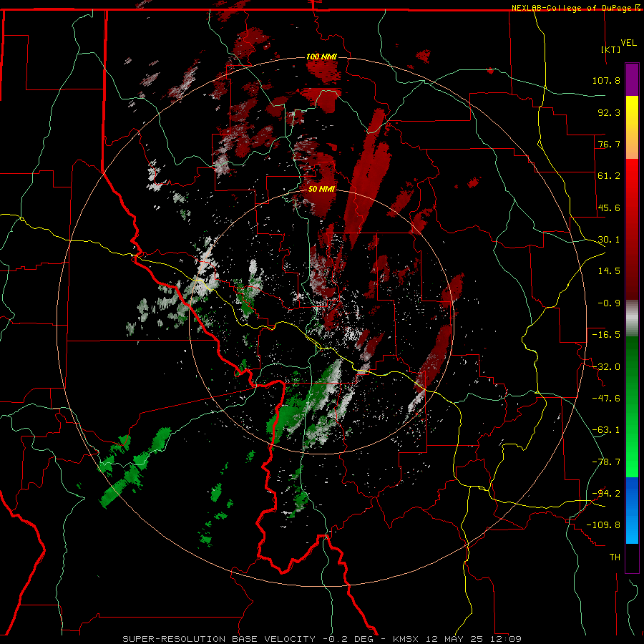Viewport: 644px width, 644px height.
Task: Pick the yellow-orange segment of the color bar
Action: click(x=632, y=127)
